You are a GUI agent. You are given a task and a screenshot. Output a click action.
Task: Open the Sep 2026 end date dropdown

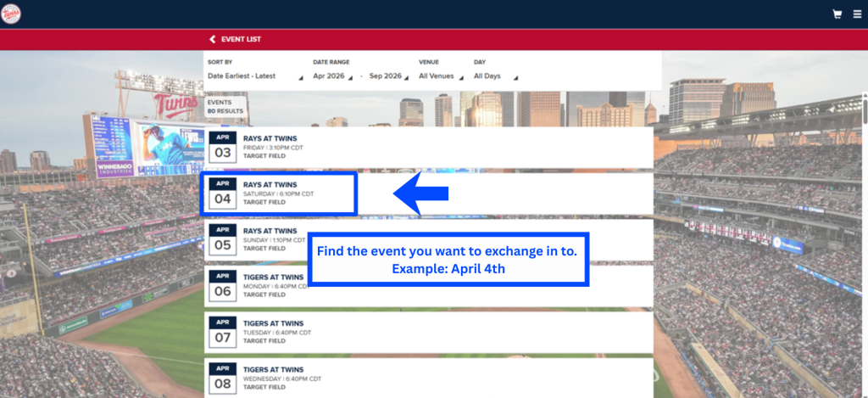tap(389, 76)
